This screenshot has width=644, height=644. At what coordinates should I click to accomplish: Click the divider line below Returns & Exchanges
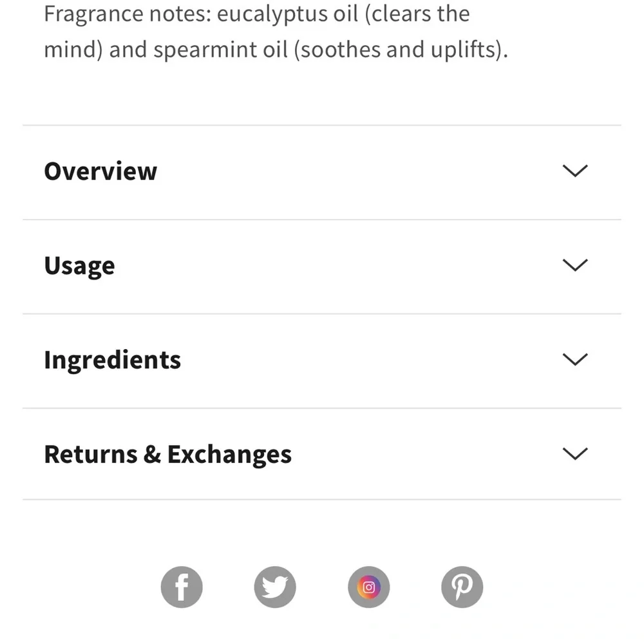[x=322, y=499]
